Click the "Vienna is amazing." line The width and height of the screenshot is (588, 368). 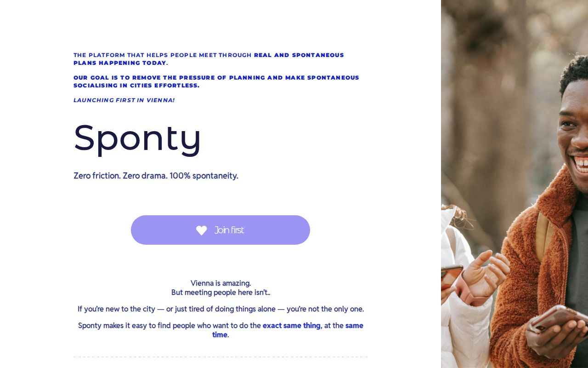point(220,283)
